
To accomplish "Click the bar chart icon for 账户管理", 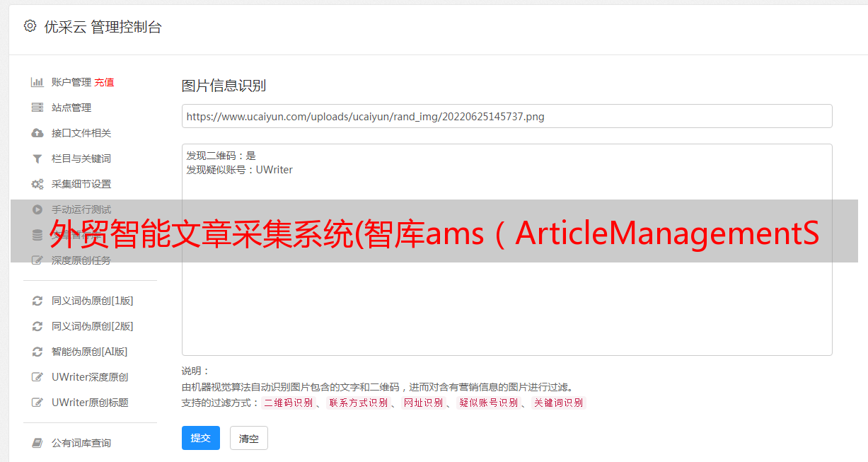I will 37,82.
